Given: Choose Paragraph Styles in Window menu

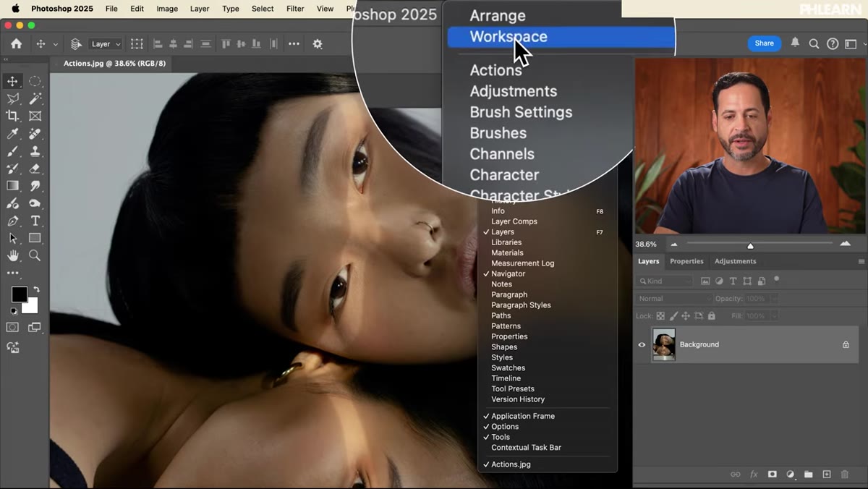Looking at the screenshot, I should [x=521, y=305].
